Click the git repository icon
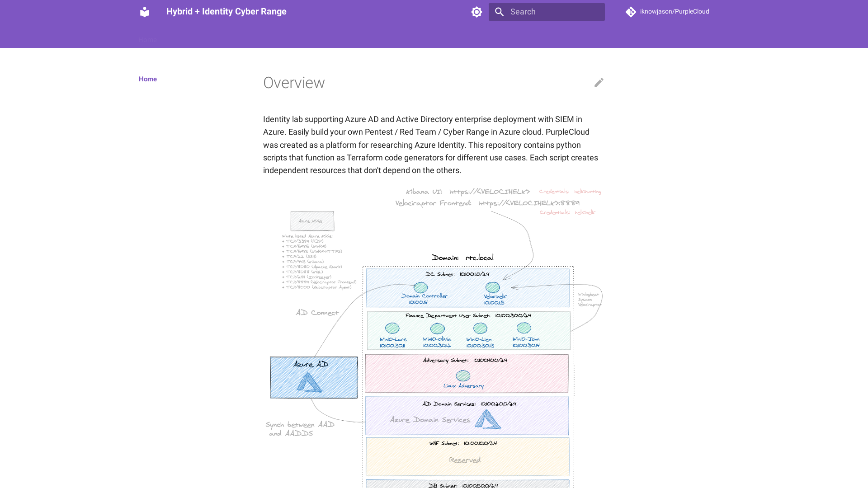This screenshot has height=488, width=868. click(631, 12)
